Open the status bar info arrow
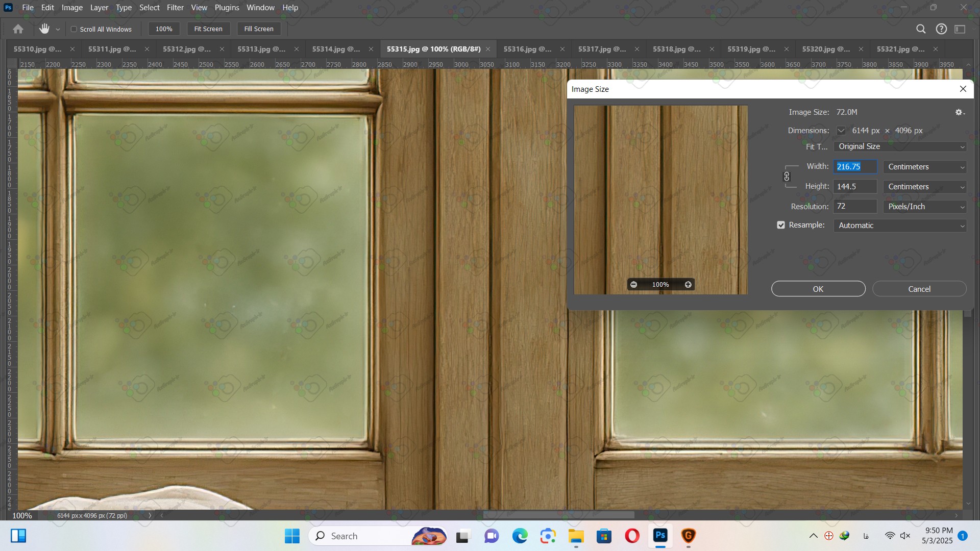This screenshot has width=980, height=551. (150, 515)
